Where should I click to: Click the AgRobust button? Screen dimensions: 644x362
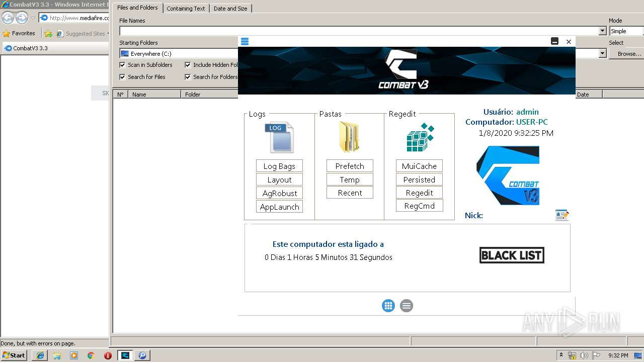279,193
